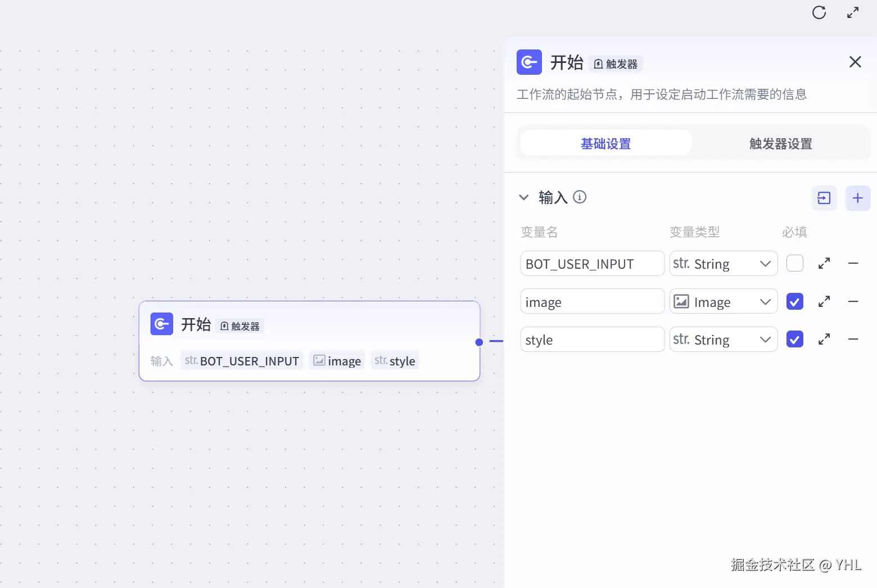877x588 pixels.
Task: Click the style tag on the canvas node
Action: 395,361
